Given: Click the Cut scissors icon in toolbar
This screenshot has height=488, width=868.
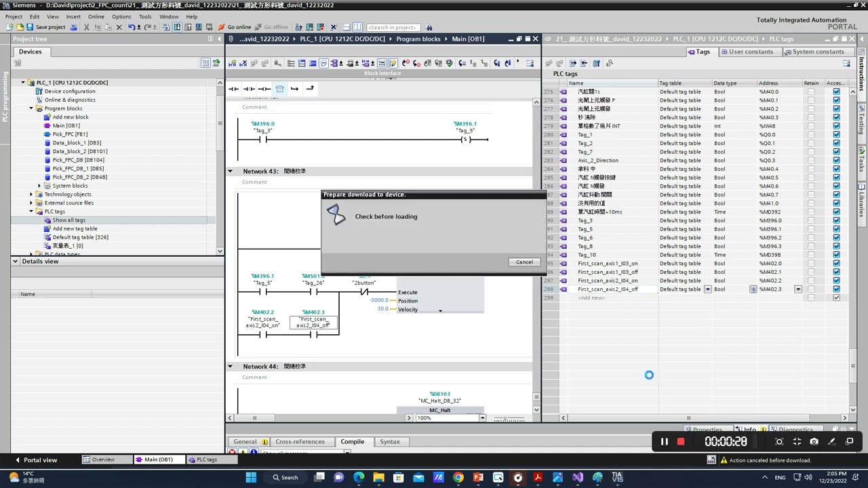Looking at the screenshot, I should pos(86,27).
